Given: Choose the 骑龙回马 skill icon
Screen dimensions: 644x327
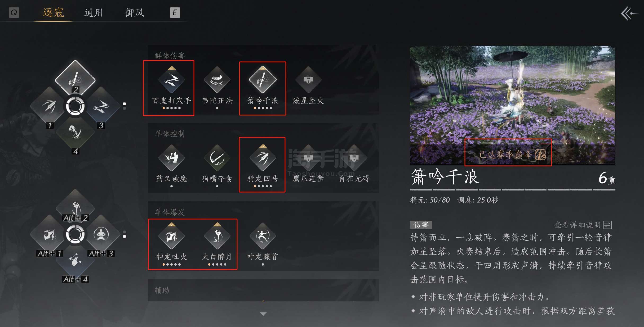Looking at the screenshot, I should [x=263, y=158].
